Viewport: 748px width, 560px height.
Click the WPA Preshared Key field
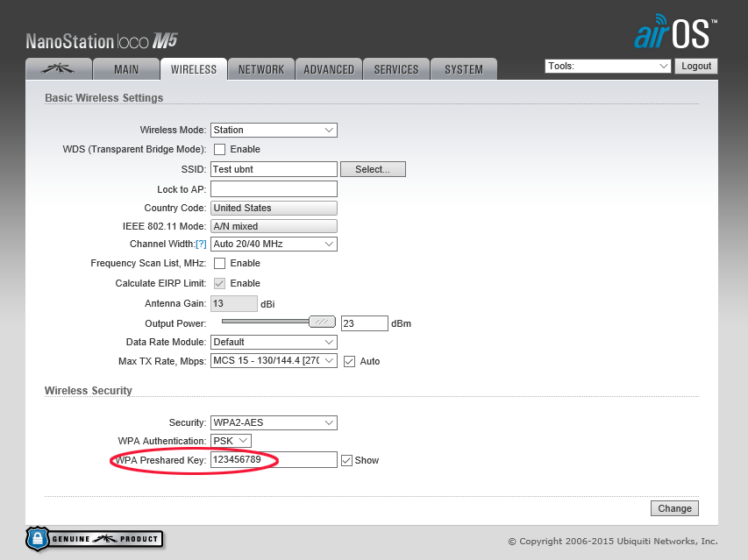[274, 460]
